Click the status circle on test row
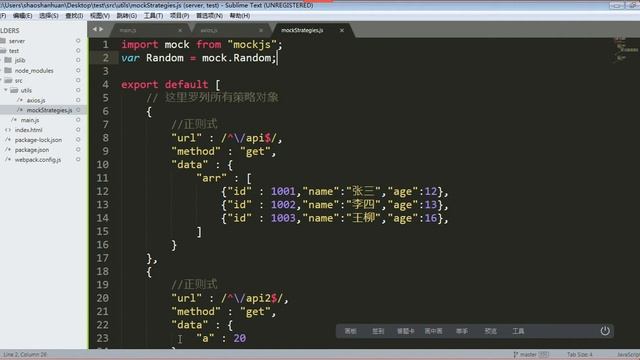Image resolution: width=640 pixels, height=360 pixels. click(x=78, y=51)
